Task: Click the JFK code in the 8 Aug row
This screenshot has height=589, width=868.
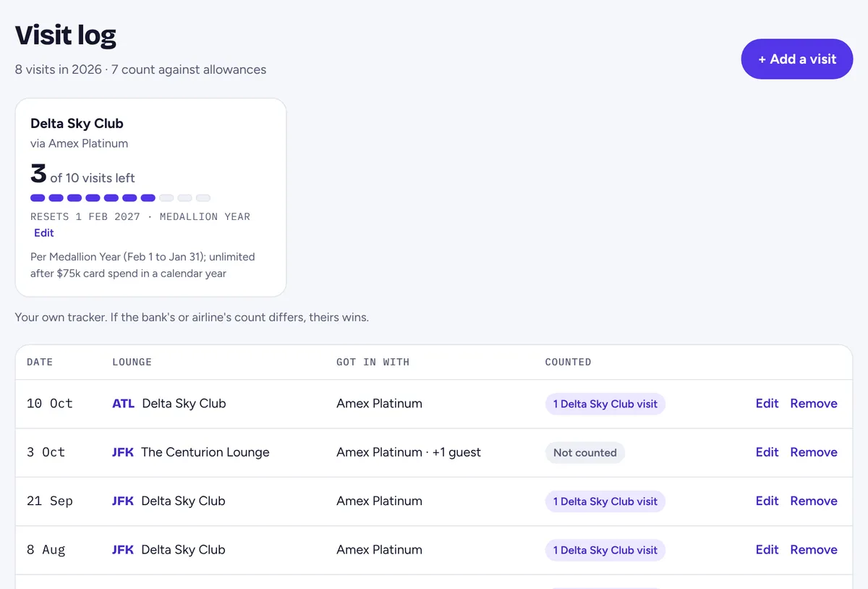Action: pos(123,550)
